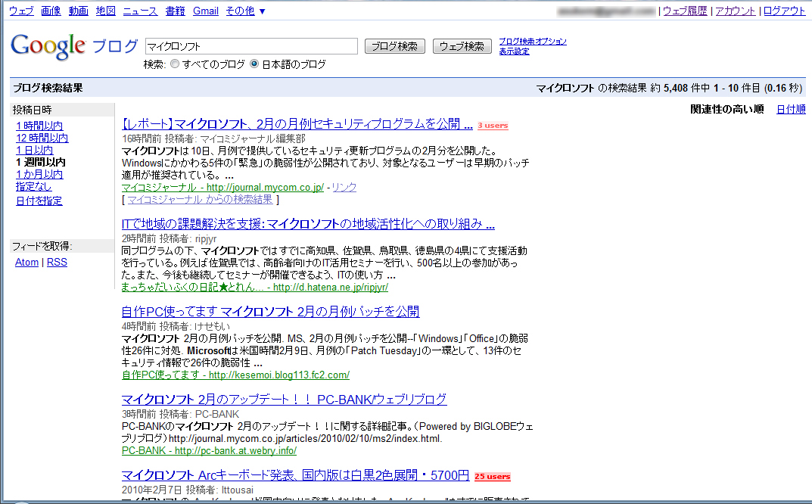This screenshot has height=504, width=812.
Task: Open the 書籍 top navigation link
Action: click(x=175, y=11)
